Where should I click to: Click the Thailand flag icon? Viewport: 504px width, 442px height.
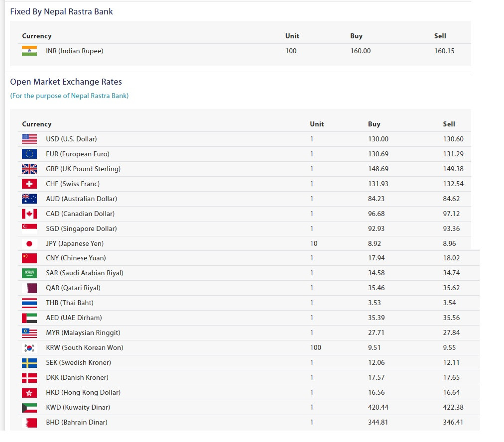click(x=29, y=303)
